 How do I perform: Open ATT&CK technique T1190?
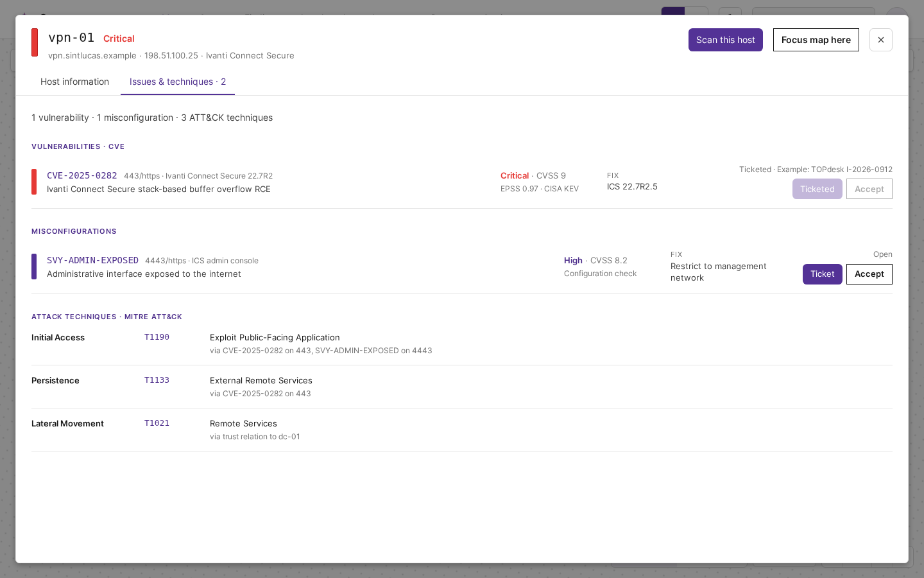click(157, 337)
